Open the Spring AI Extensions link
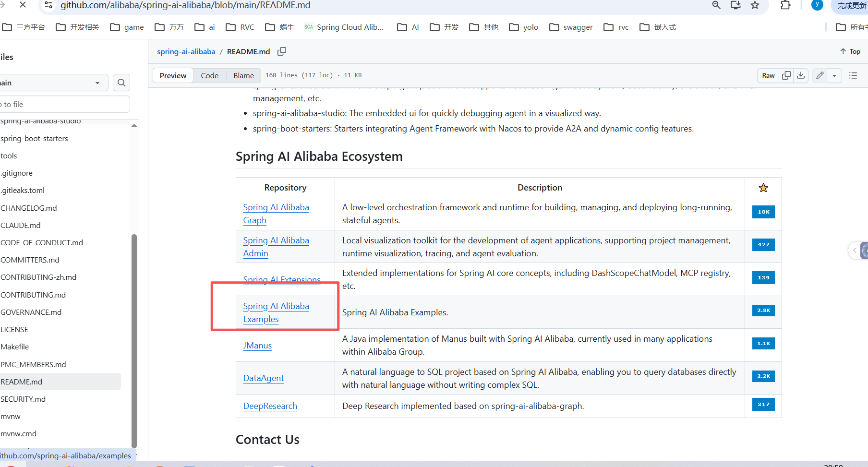 (282, 279)
